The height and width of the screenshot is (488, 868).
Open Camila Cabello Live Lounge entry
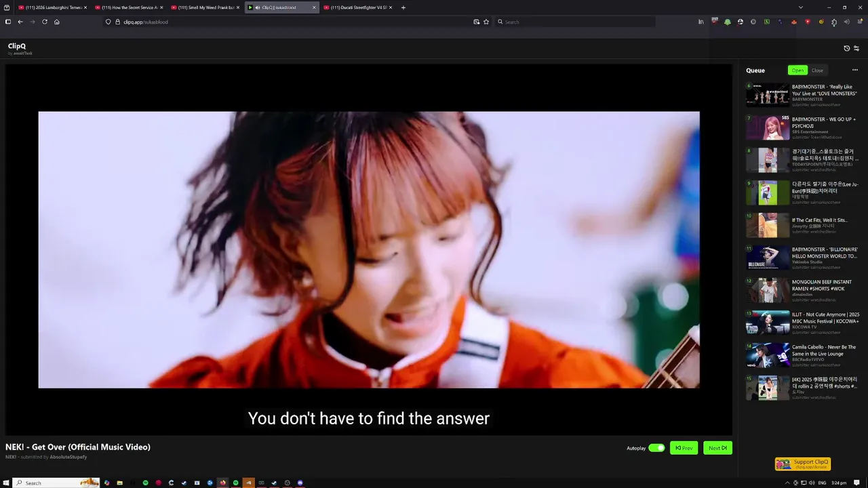click(804, 355)
